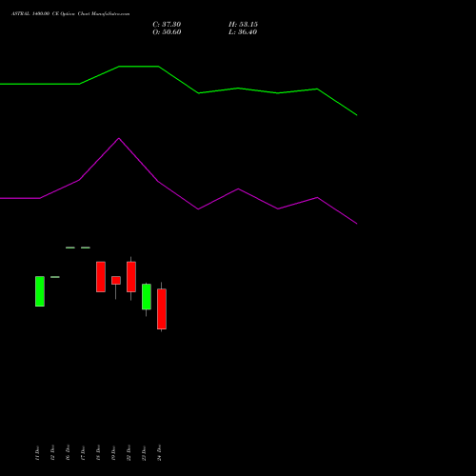Select the green candlestick for 11 Dec
476x476 pixels.
[x=40, y=291]
